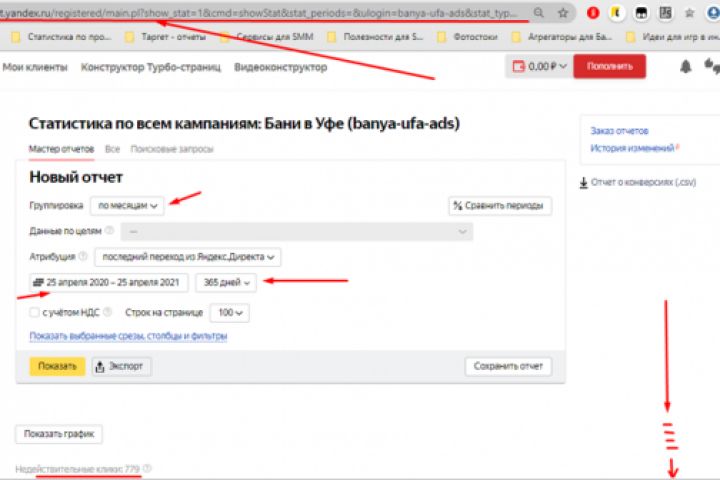
Task: Bookmark this page with the star icon
Action: tap(563, 13)
